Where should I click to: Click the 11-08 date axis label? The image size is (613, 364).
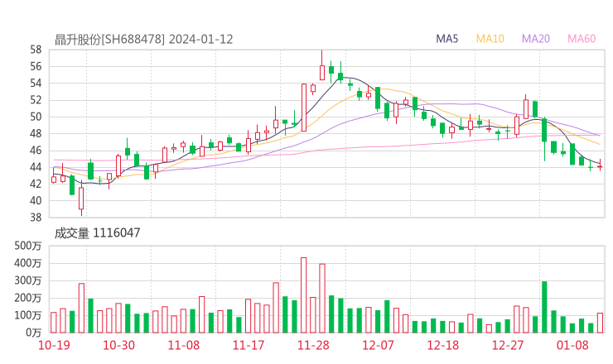click(x=183, y=345)
